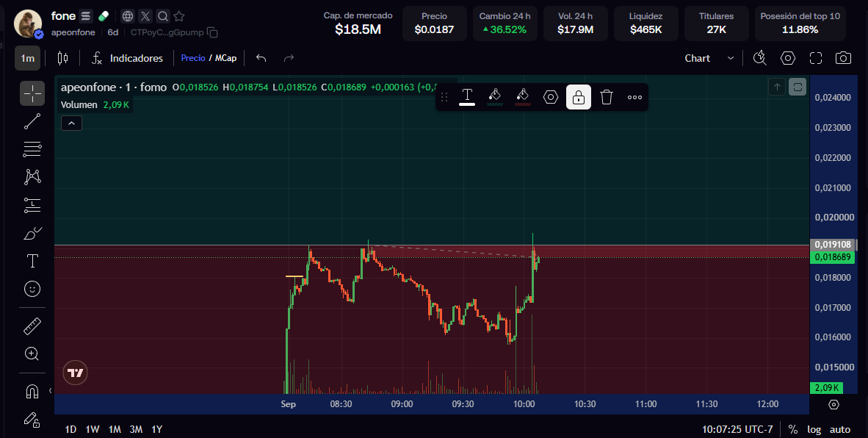Image resolution: width=868 pixels, height=438 pixels.
Task: Take a chart snapshot with camera
Action: (x=843, y=58)
